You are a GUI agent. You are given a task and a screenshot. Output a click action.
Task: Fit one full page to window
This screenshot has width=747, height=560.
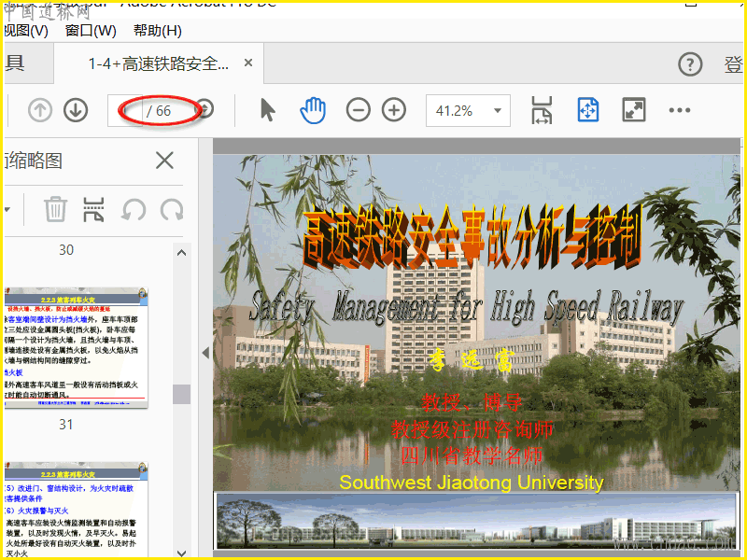pyautogui.click(x=588, y=110)
